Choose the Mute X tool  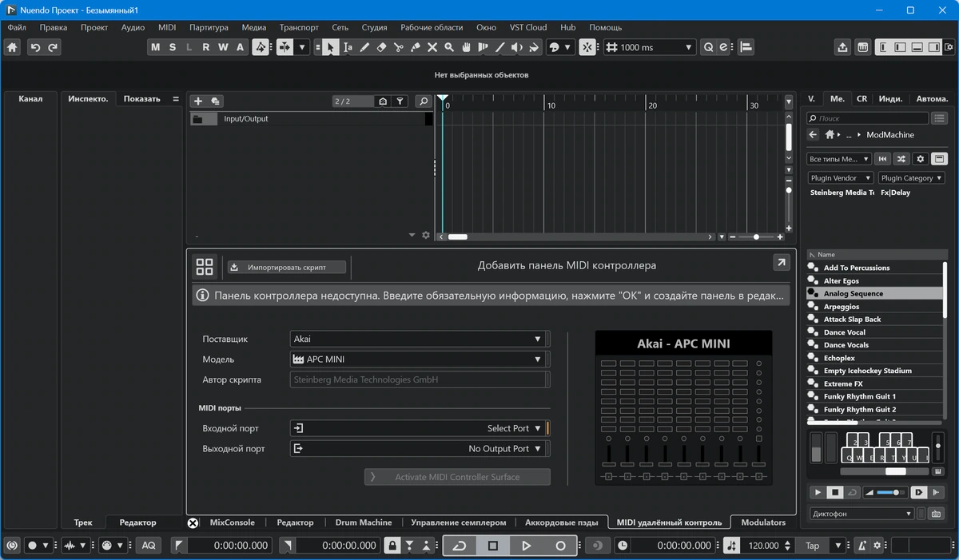tap(432, 47)
